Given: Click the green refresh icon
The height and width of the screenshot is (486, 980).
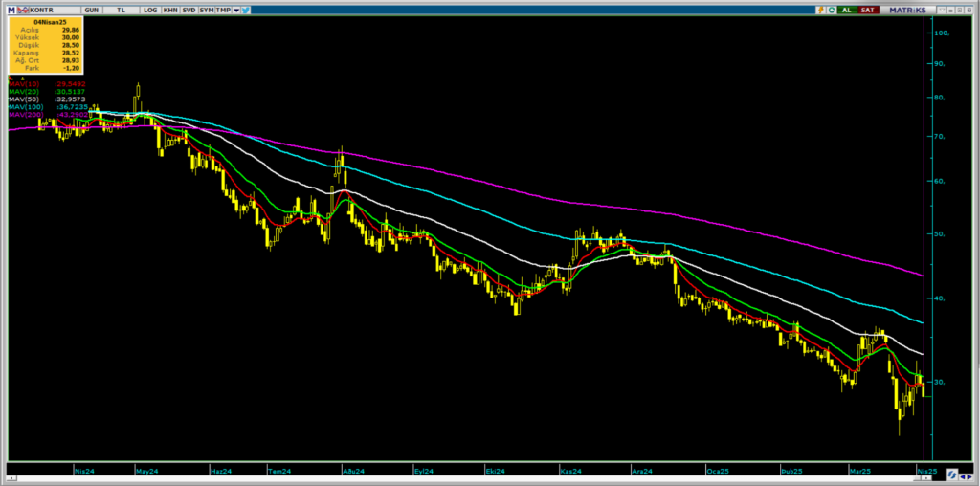Looking at the screenshot, I should point(832,10).
